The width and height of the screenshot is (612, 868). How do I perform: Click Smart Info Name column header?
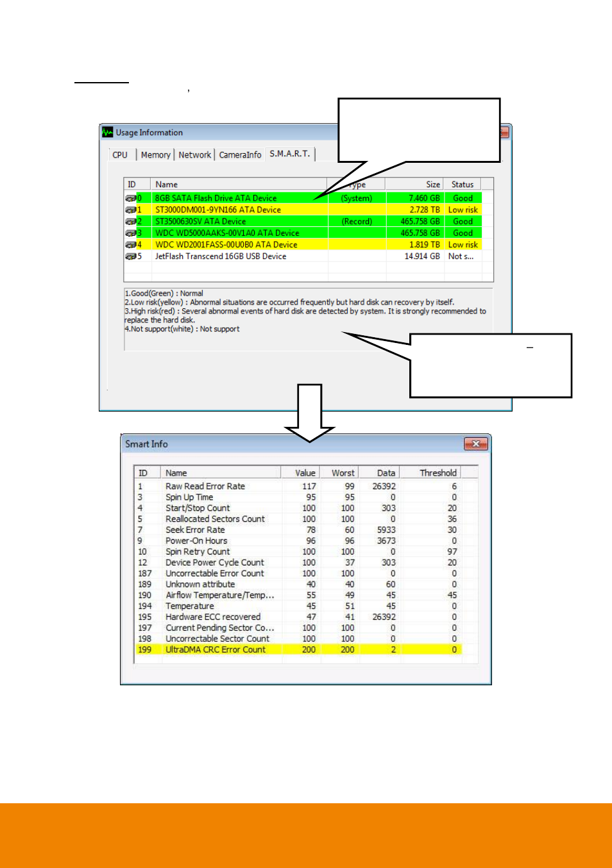[221, 472]
